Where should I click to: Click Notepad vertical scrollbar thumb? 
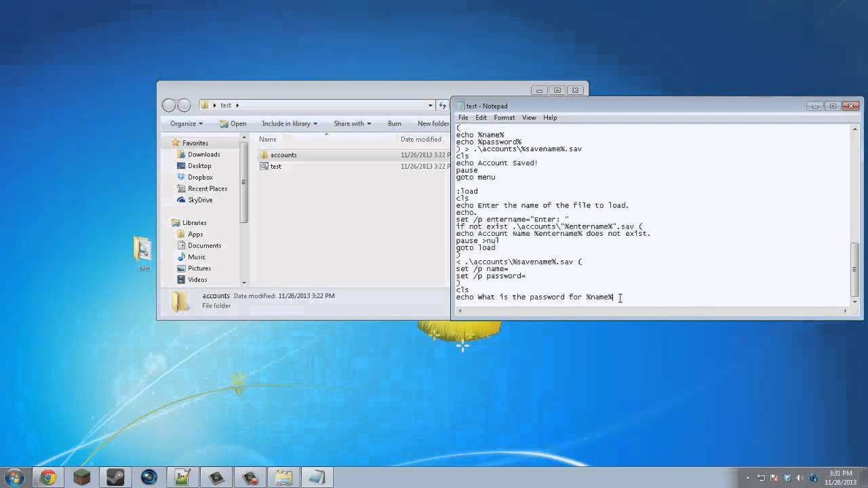tap(855, 268)
